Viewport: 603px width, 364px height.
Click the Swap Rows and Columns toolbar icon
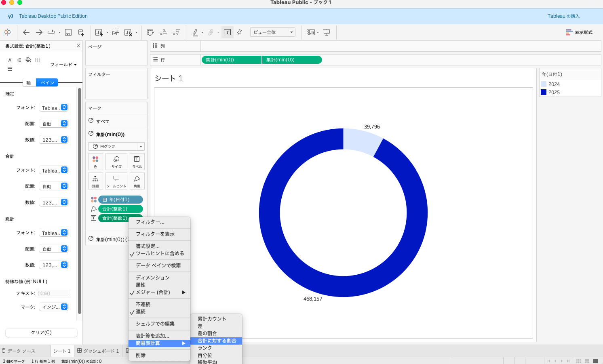pyautogui.click(x=150, y=32)
